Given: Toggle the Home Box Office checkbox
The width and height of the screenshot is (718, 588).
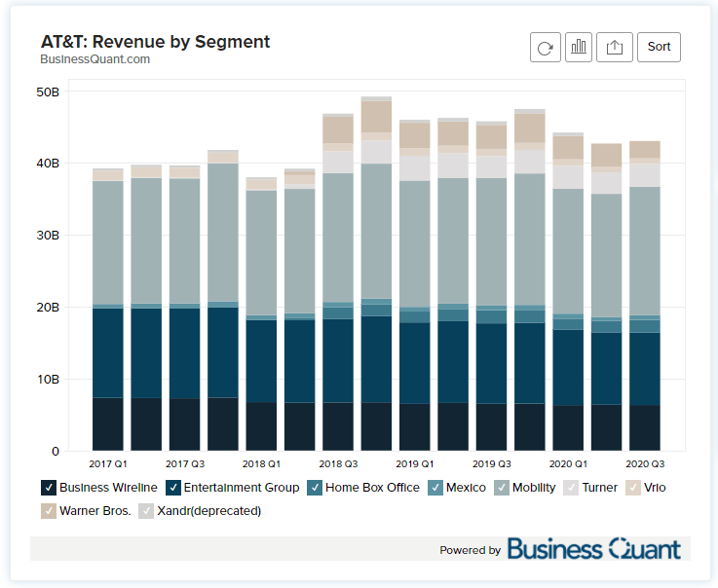Looking at the screenshot, I should 315,488.
